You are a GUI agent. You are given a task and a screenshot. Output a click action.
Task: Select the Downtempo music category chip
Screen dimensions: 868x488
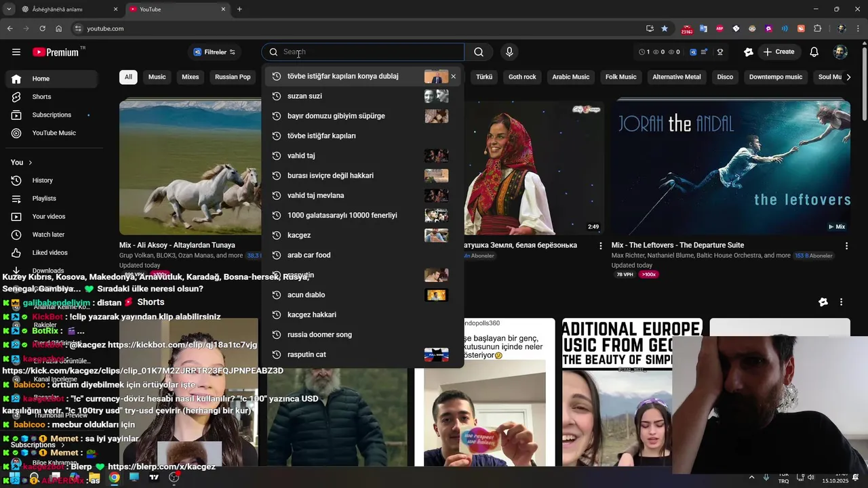click(776, 77)
